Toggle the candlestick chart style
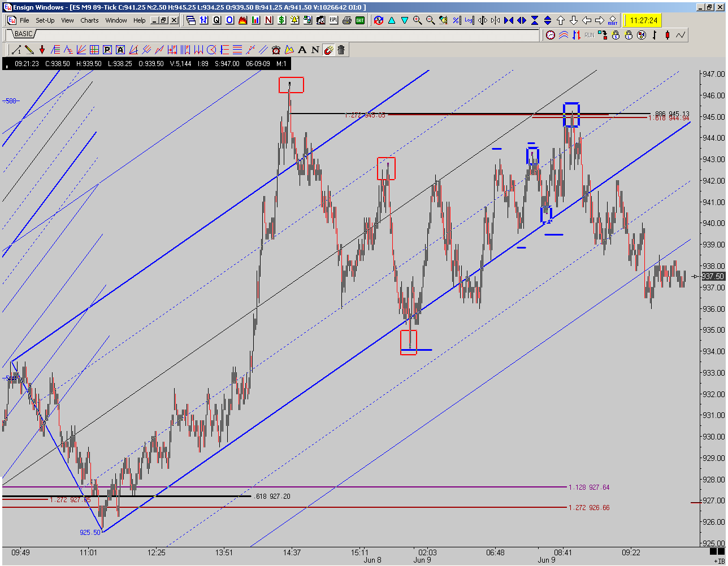728x566 pixels. coord(668,35)
